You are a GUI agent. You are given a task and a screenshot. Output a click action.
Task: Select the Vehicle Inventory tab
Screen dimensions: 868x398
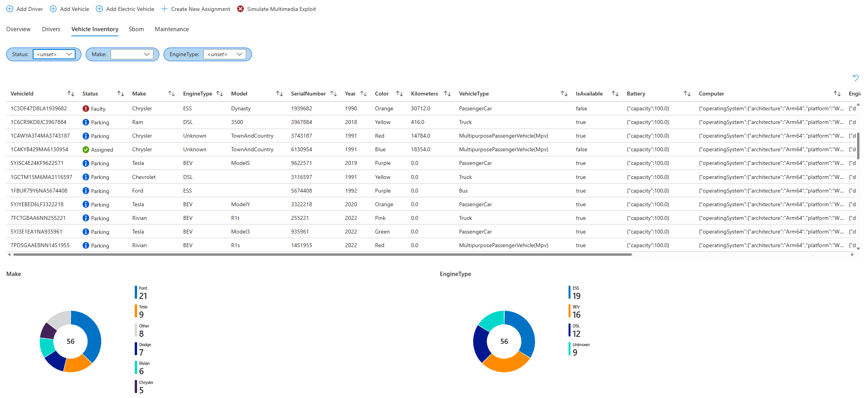(95, 29)
